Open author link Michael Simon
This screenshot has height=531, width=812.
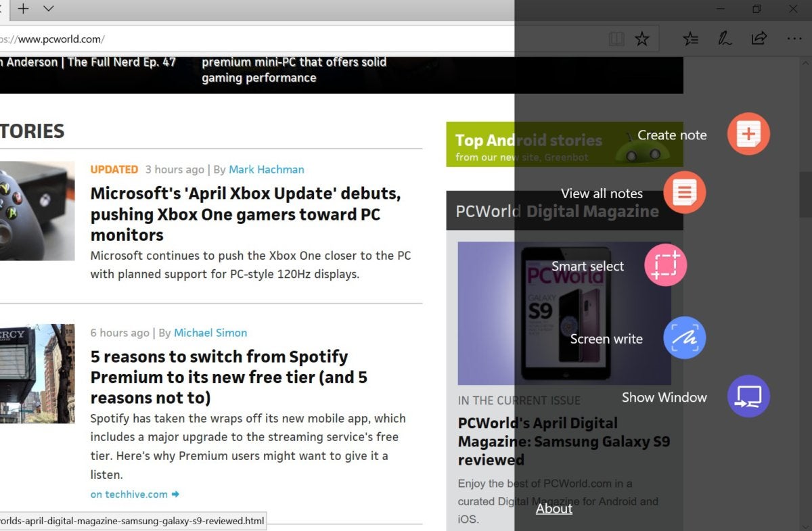210,333
